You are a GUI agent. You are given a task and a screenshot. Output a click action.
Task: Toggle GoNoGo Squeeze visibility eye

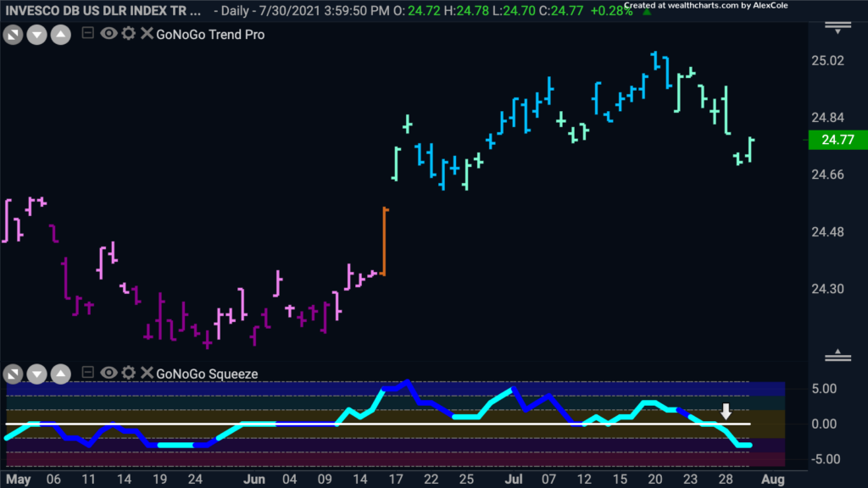coord(108,373)
